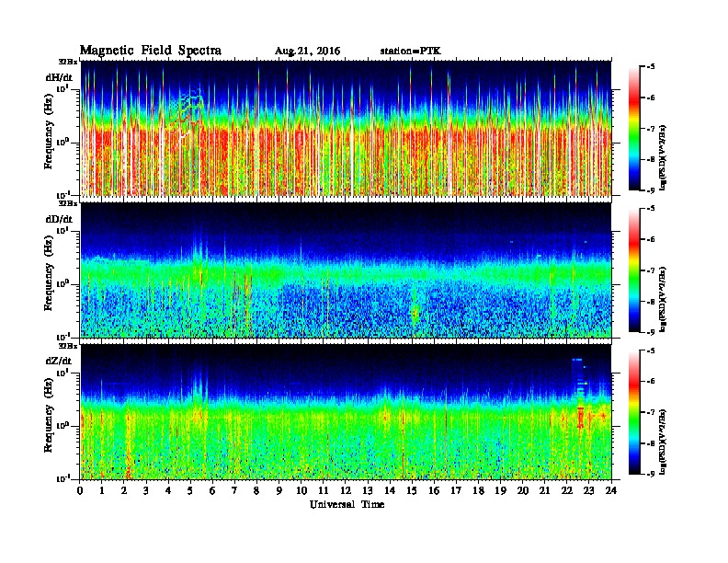Click hour tick label "6" on time axis
This screenshot has width=728, height=563.
pos(212,490)
